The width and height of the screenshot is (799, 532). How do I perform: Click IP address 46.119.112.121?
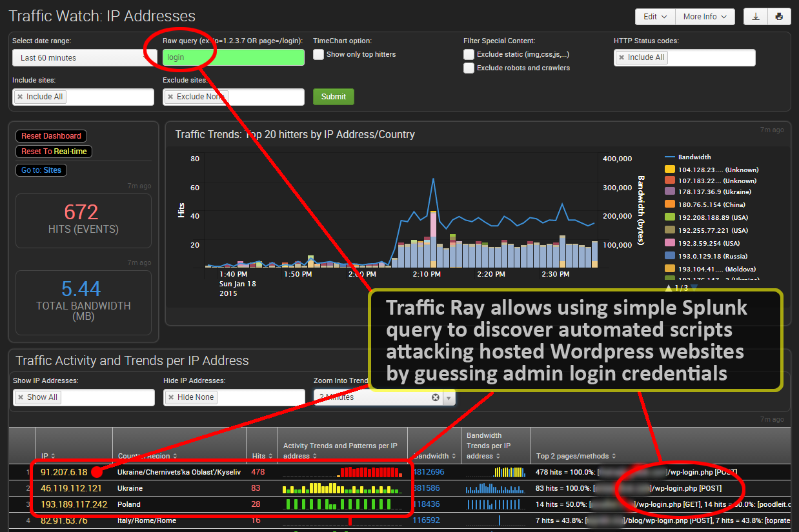71,488
